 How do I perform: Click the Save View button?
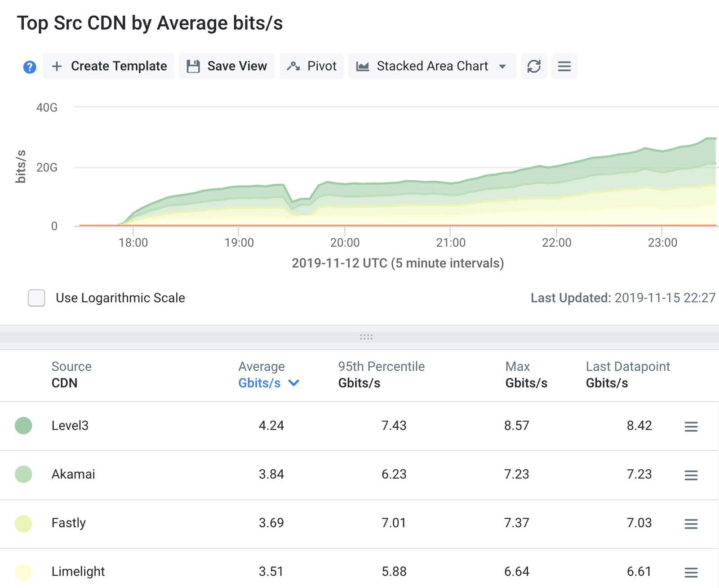tap(227, 66)
